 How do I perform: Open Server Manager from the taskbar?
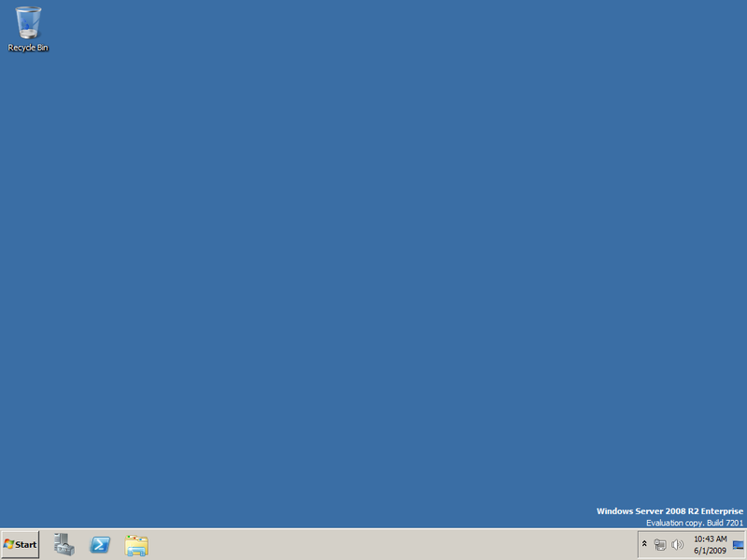click(63, 544)
